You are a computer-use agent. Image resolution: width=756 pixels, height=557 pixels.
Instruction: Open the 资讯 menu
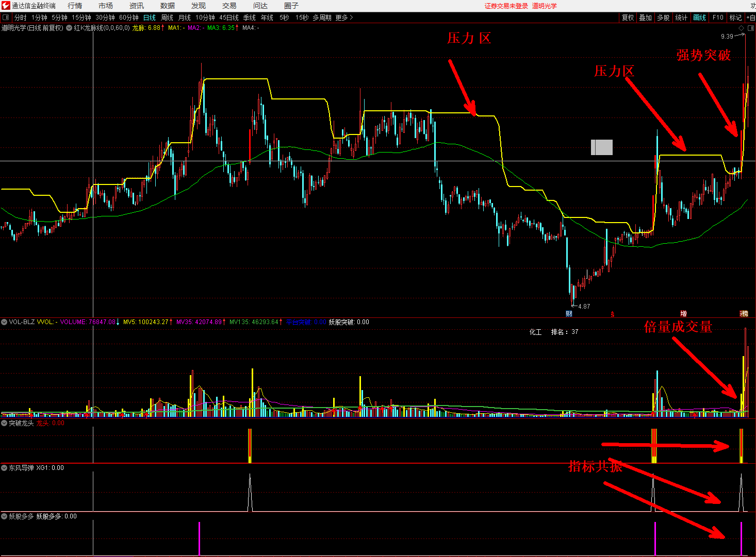(x=137, y=6)
